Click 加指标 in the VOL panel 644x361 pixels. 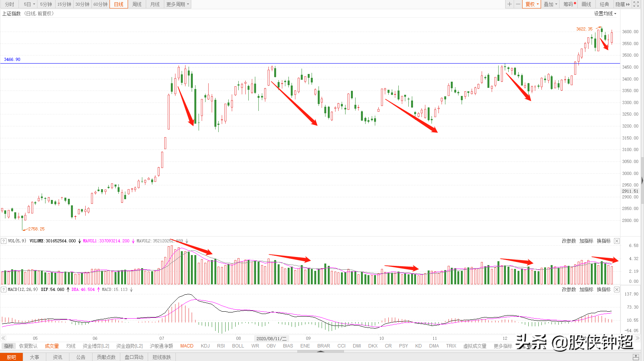pos(586,241)
